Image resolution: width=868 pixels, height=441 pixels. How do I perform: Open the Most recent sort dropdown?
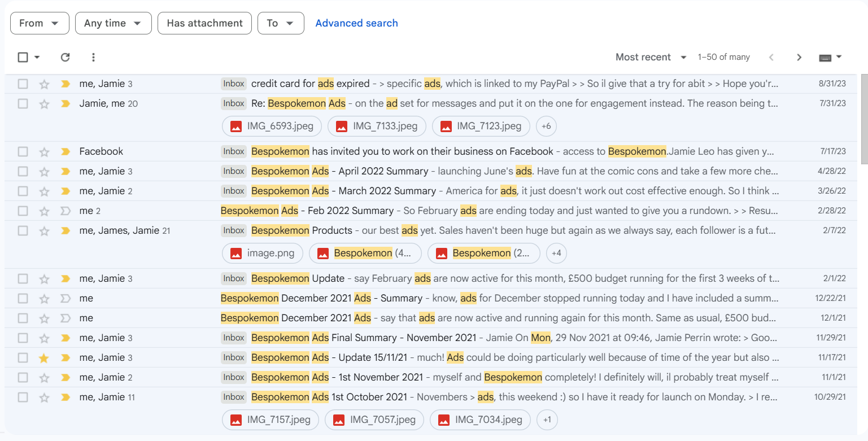pos(651,57)
